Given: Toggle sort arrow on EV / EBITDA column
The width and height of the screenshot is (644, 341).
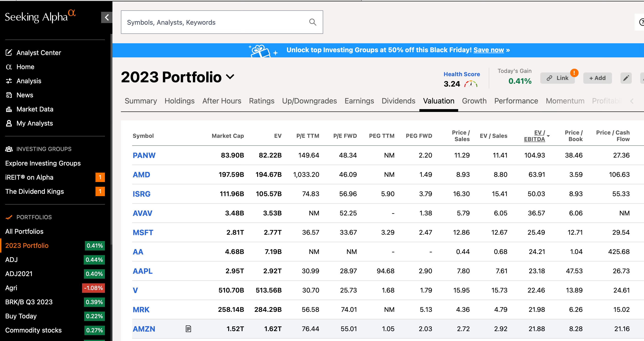Looking at the screenshot, I should pos(548,136).
